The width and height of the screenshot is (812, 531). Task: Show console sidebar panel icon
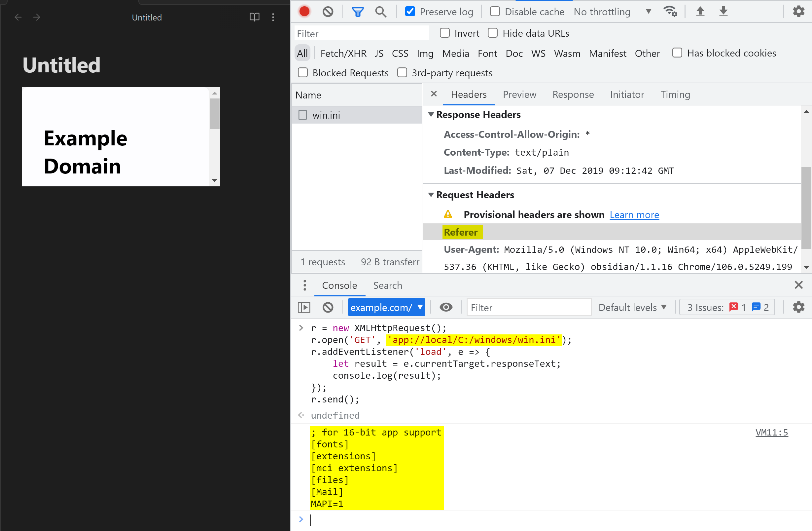[304, 307]
